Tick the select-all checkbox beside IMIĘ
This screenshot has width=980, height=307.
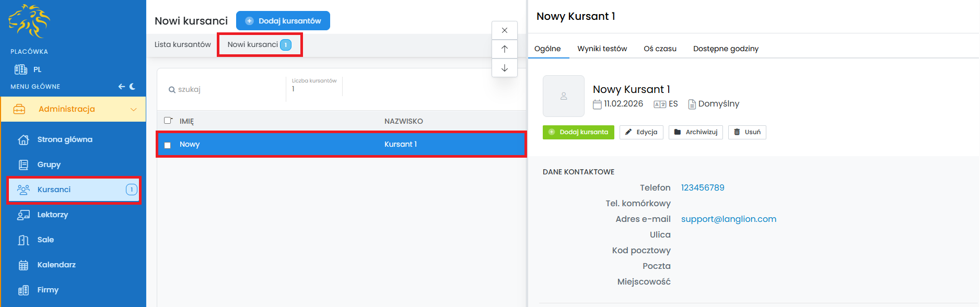coord(168,121)
